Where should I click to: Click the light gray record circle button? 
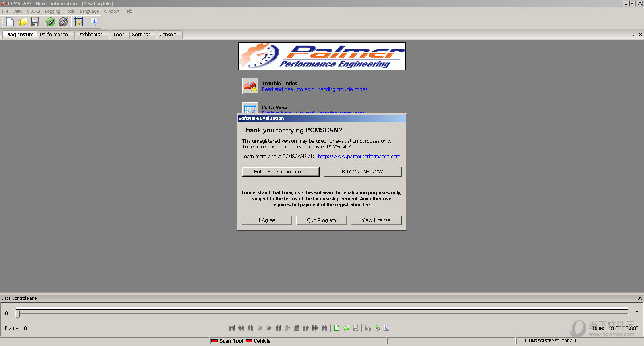260,328
